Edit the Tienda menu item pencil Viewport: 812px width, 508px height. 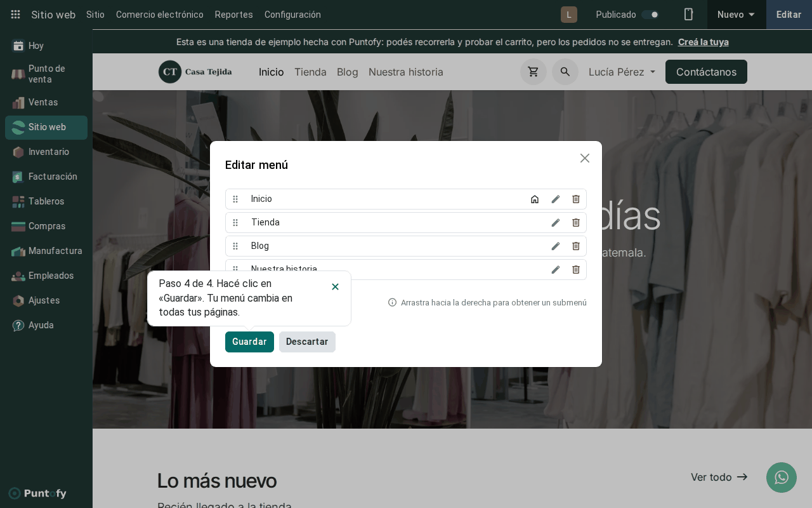coord(556,222)
